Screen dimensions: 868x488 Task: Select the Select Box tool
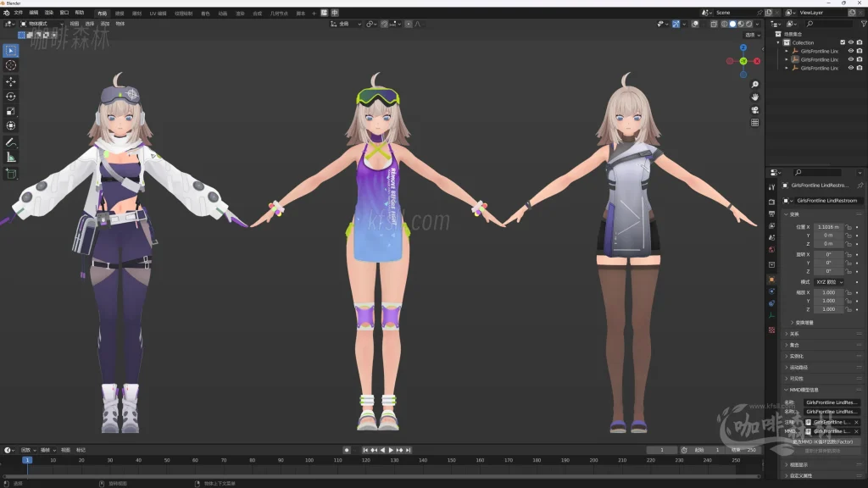click(10, 50)
